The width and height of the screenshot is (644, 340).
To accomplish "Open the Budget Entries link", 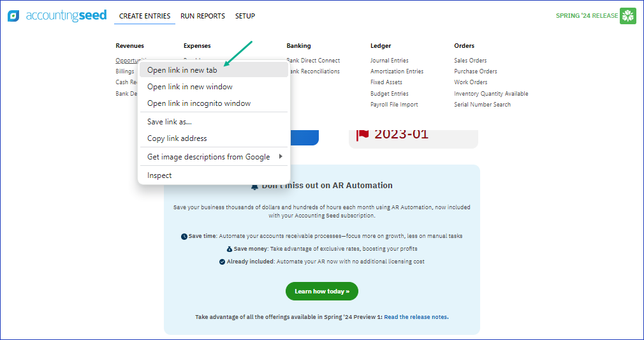I will tap(390, 94).
